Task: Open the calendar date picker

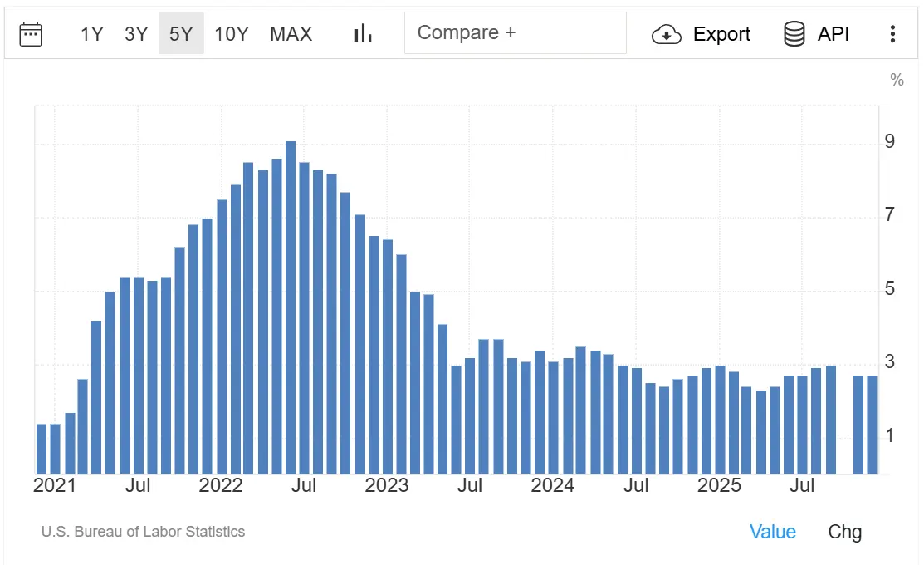Action: [x=30, y=33]
